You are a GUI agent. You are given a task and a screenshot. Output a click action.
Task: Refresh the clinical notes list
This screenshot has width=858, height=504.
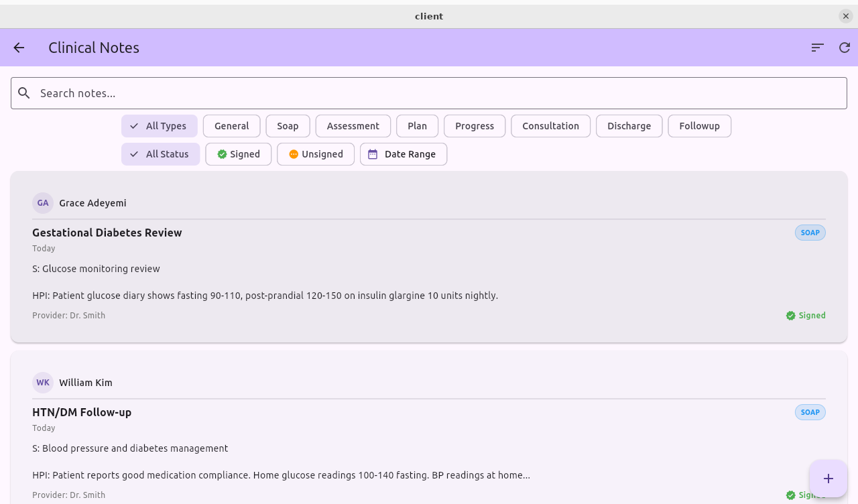pyautogui.click(x=845, y=48)
